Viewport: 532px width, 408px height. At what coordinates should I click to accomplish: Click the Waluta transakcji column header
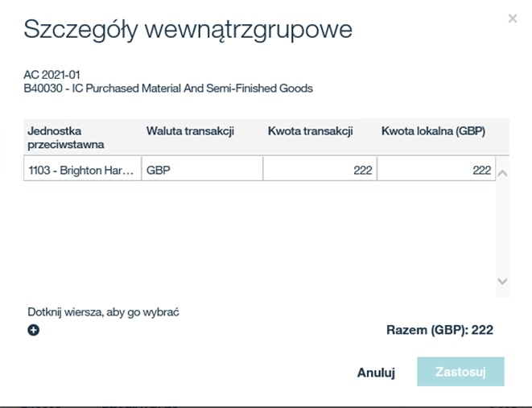[190, 131]
